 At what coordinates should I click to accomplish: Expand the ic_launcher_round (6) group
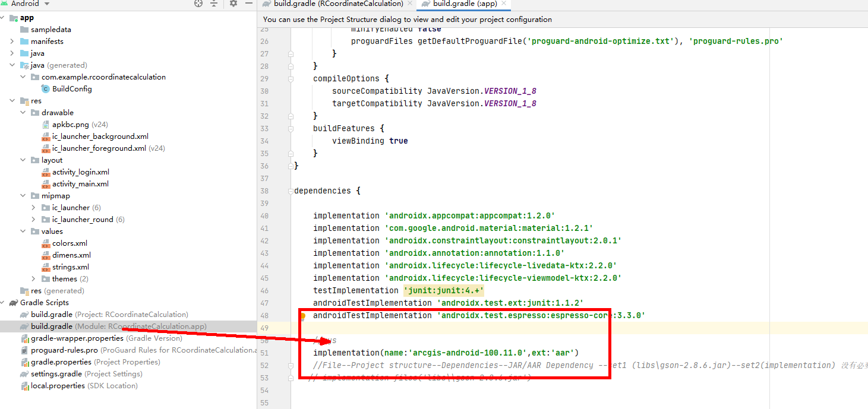point(34,220)
